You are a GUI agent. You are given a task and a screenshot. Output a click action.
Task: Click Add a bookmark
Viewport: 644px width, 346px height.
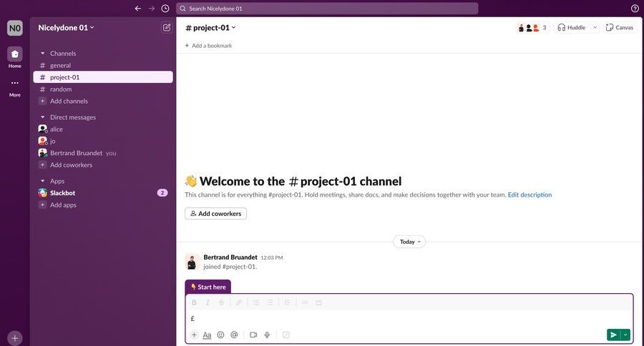[x=209, y=46]
